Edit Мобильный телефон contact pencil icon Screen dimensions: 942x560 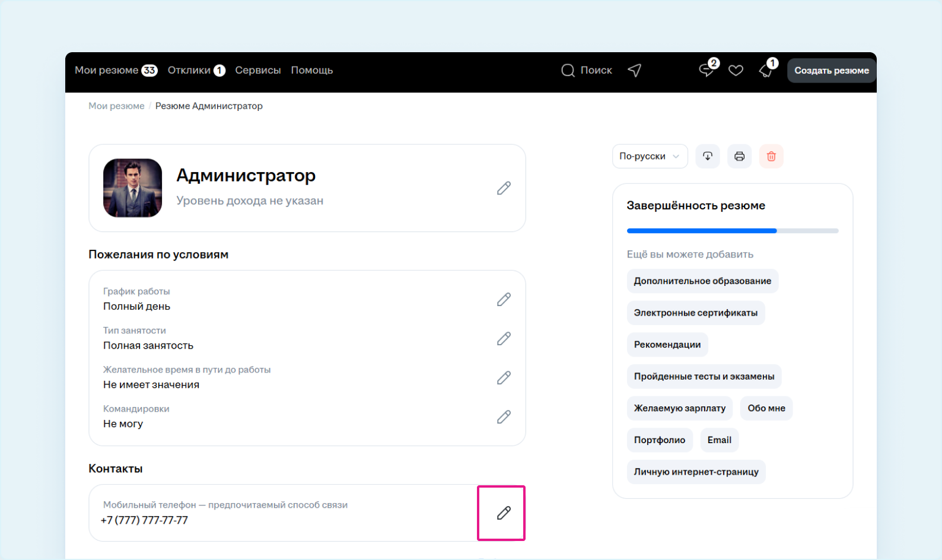point(504,513)
